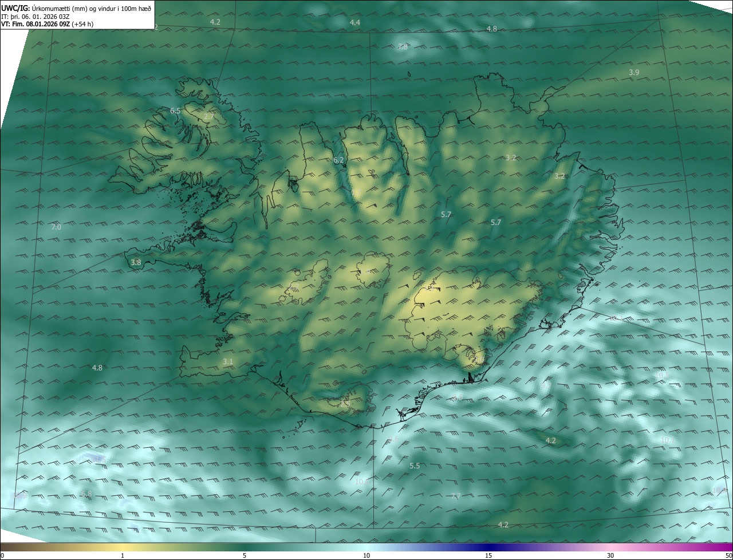Click the 5 tick label on the colour scale

point(245,555)
